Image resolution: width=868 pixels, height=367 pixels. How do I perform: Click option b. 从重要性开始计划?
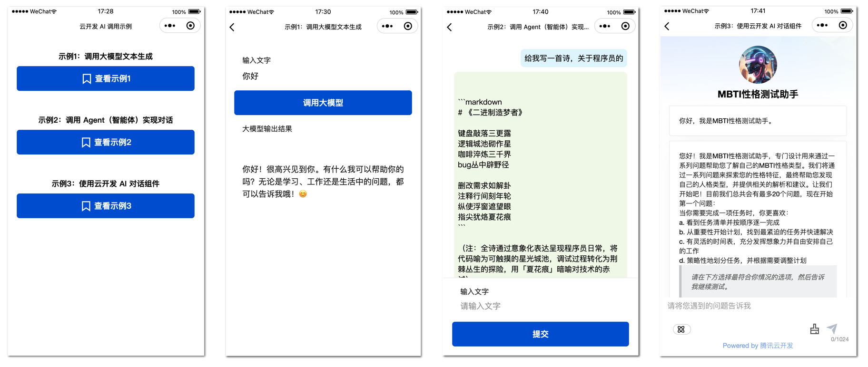(756, 232)
